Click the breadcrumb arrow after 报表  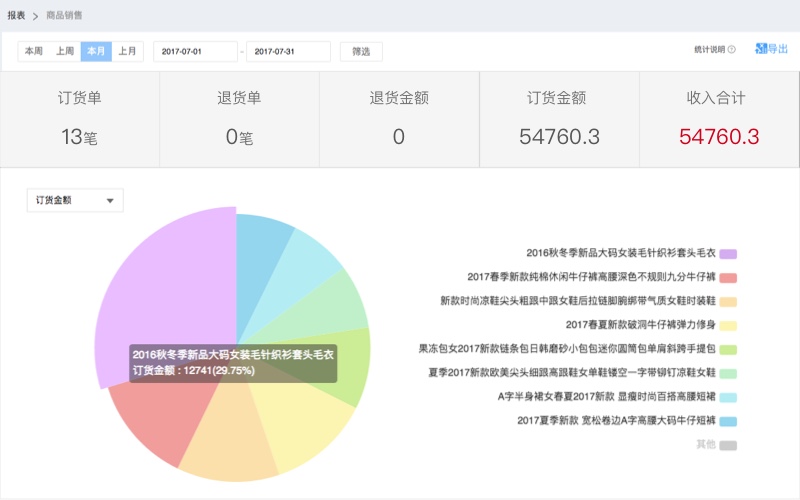coord(35,16)
